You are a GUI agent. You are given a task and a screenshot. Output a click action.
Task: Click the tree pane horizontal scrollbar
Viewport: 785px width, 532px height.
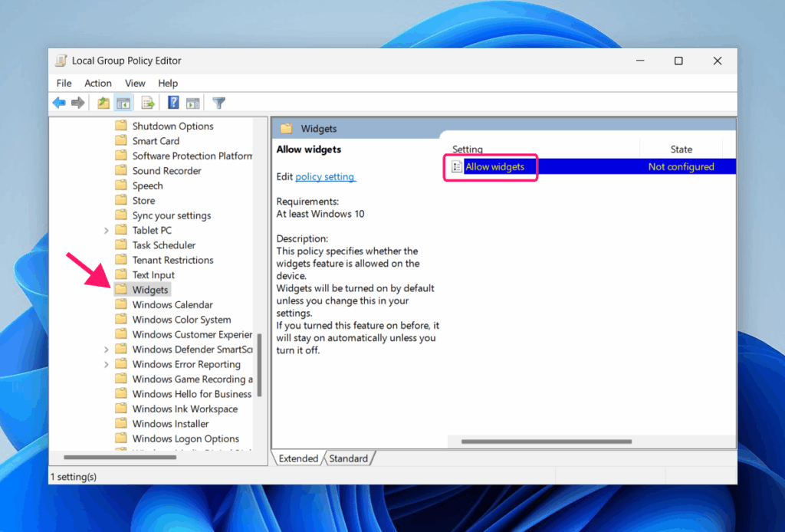120,457
